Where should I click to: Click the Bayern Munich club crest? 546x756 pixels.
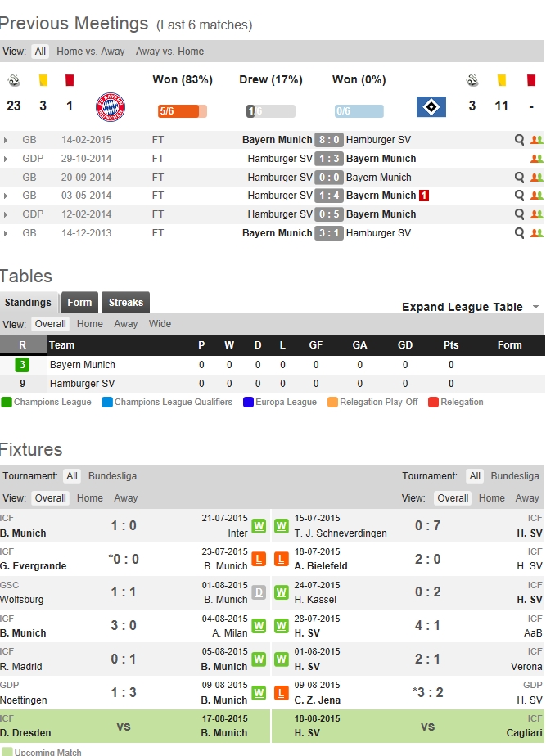[110, 107]
